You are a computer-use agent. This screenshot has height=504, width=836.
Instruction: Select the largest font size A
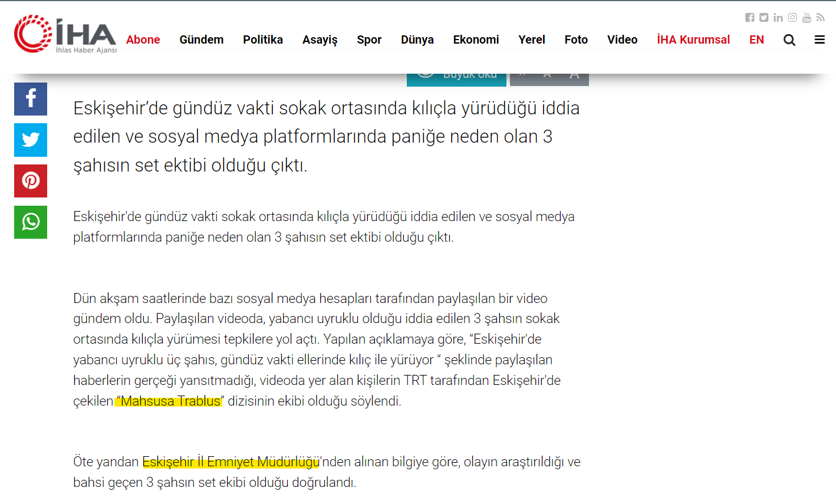(x=574, y=78)
